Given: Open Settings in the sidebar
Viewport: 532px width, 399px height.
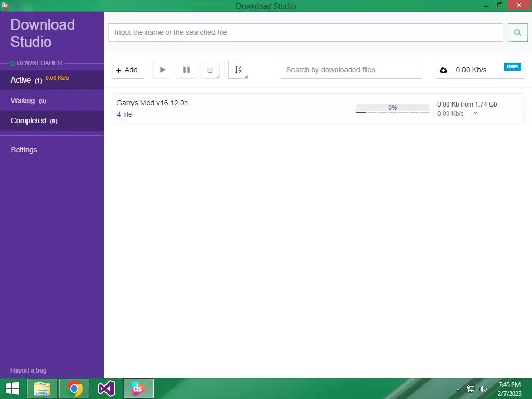Looking at the screenshot, I should click(24, 150).
